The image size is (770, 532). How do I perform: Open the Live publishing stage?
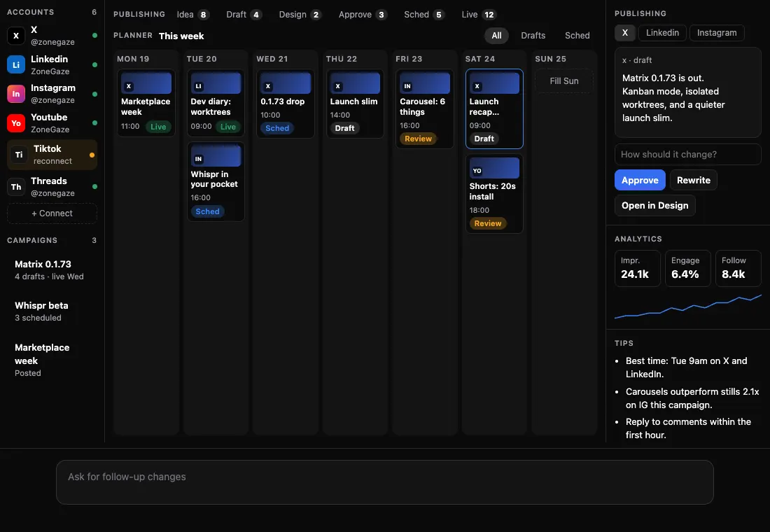pos(478,15)
